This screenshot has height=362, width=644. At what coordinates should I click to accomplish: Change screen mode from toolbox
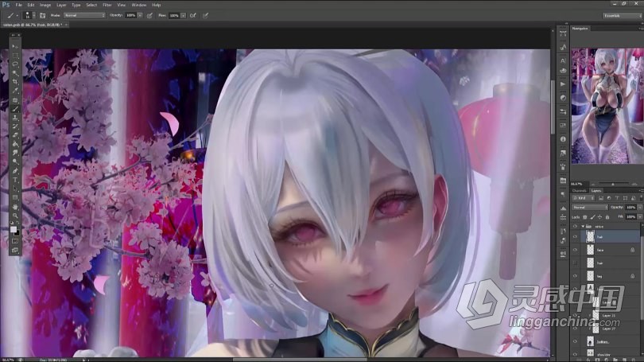[x=15, y=250]
